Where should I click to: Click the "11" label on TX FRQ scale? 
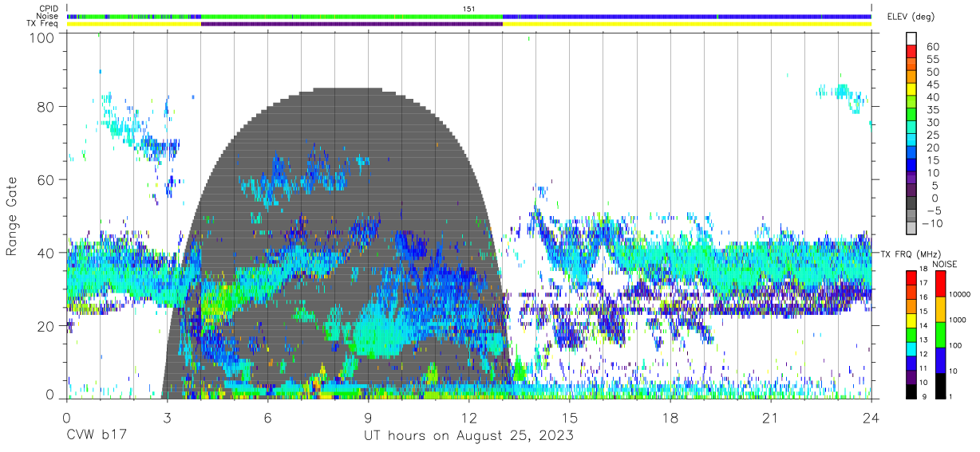click(x=923, y=369)
